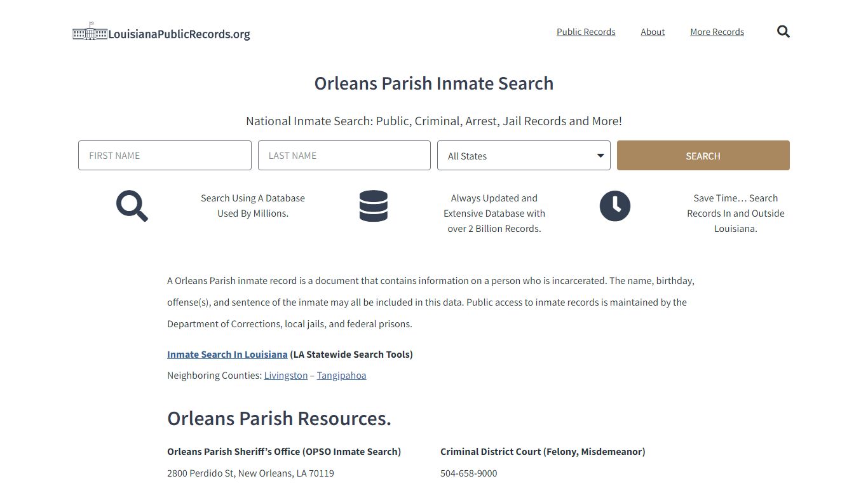
Task: Click LA Statewide Search Tools text
Action: point(351,354)
